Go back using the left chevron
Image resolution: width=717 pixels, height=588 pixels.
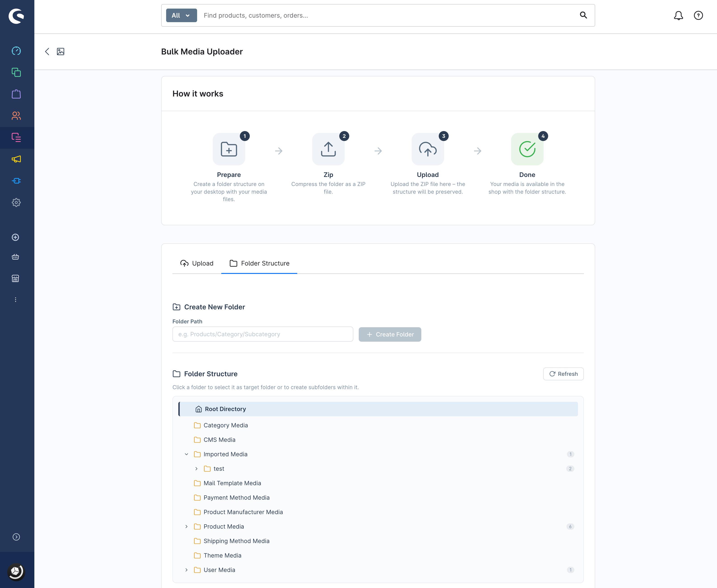point(47,52)
